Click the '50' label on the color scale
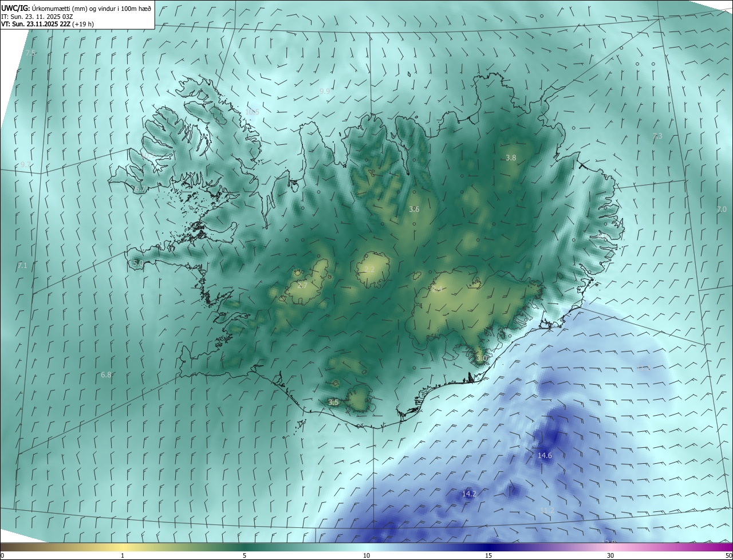733x560 pixels. pyautogui.click(x=728, y=556)
